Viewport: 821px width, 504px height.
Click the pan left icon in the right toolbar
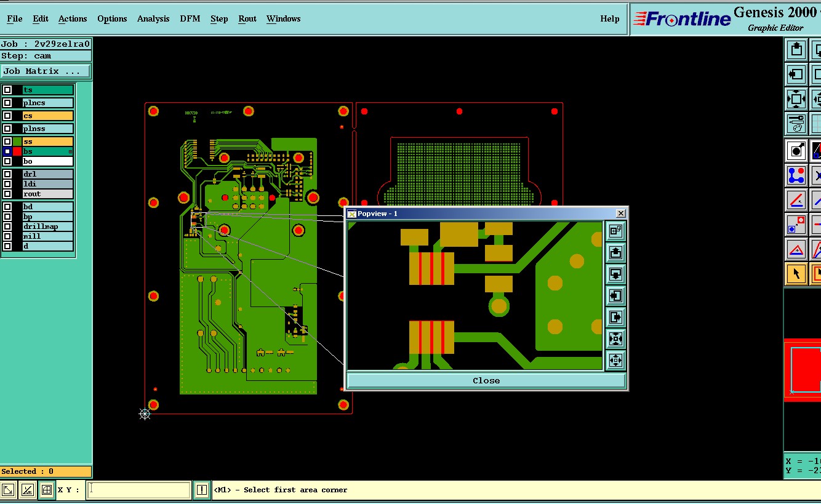(796, 74)
